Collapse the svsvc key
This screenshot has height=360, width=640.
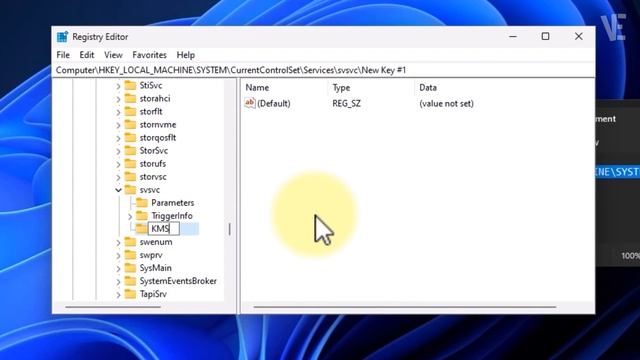pyautogui.click(x=118, y=190)
